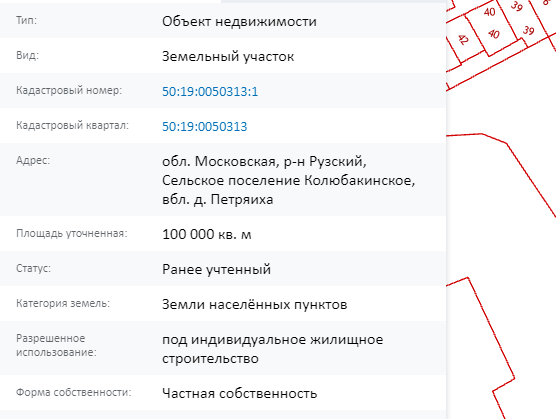Click the label "Статус:"
This screenshot has width=556, height=419.
coord(33,268)
